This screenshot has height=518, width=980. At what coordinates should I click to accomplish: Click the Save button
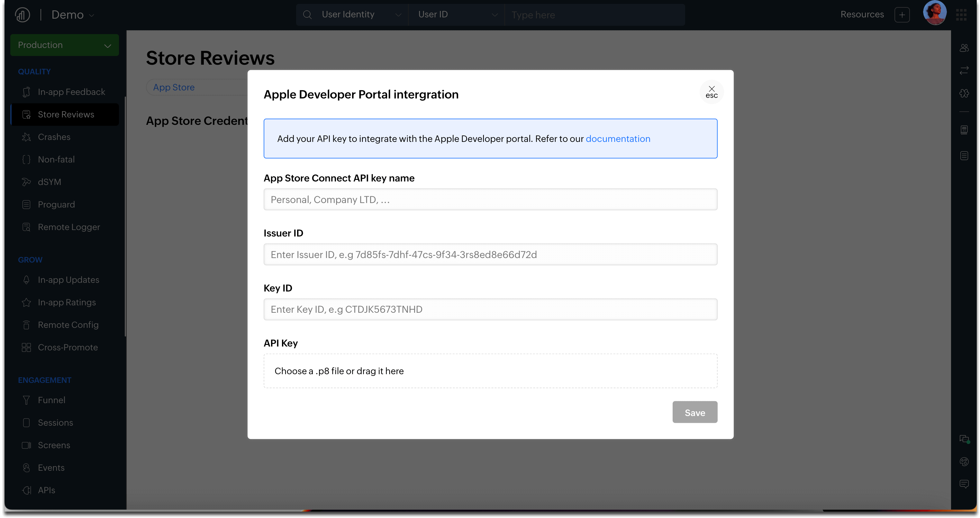click(695, 412)
